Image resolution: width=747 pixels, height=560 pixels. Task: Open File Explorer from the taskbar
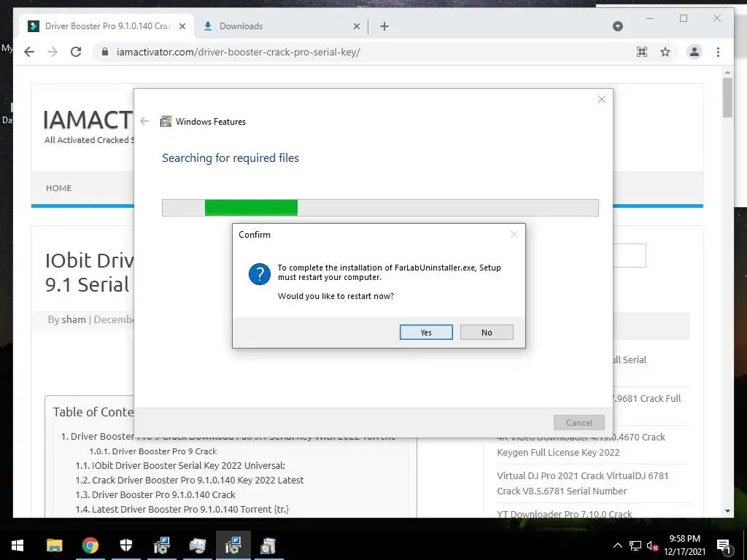(54, 545)
